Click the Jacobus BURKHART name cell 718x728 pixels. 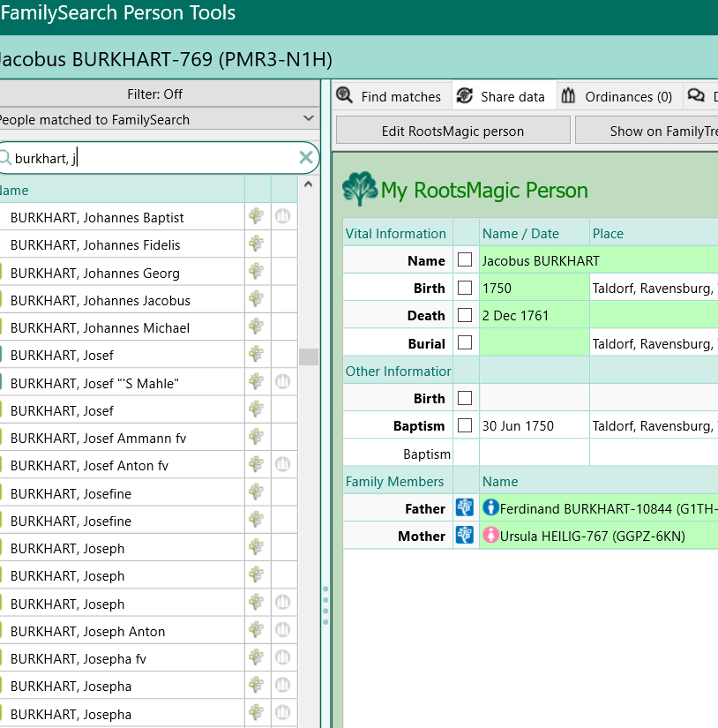pyautogui.click(x=599, y=260)
